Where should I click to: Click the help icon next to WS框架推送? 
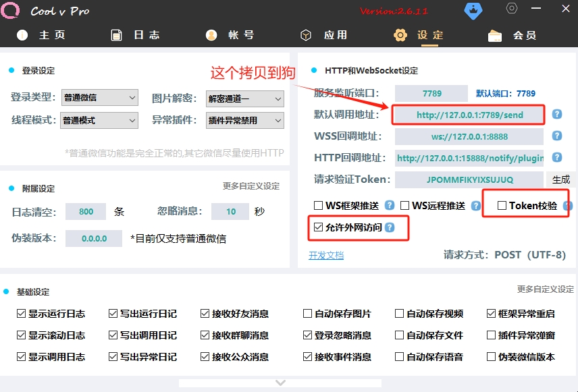[x=390, y=205]
